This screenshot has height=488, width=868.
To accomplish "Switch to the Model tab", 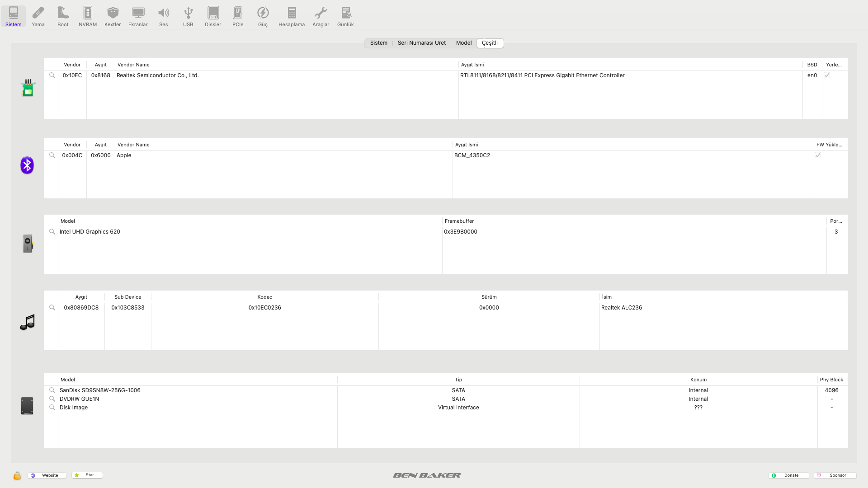I will pyautogui.click(x=463, y=43).
